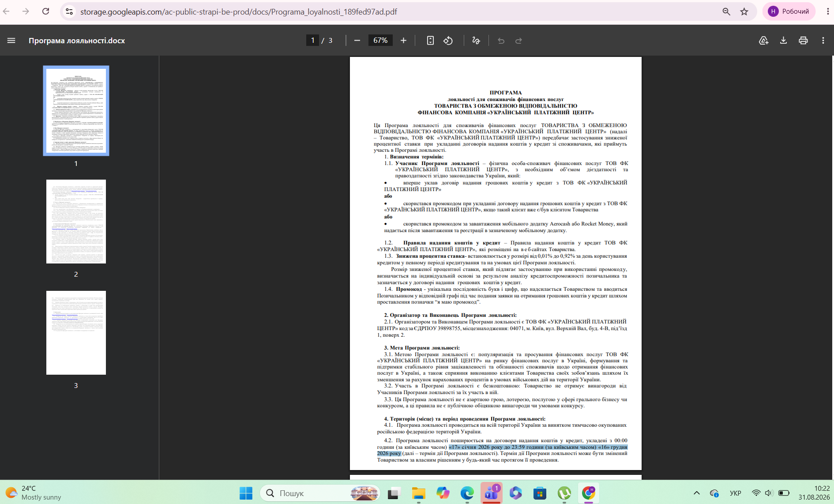Viewport: 834px width, 504px height.
Task: Open the page 3 thumbnail
Action: tap(76, 333)
